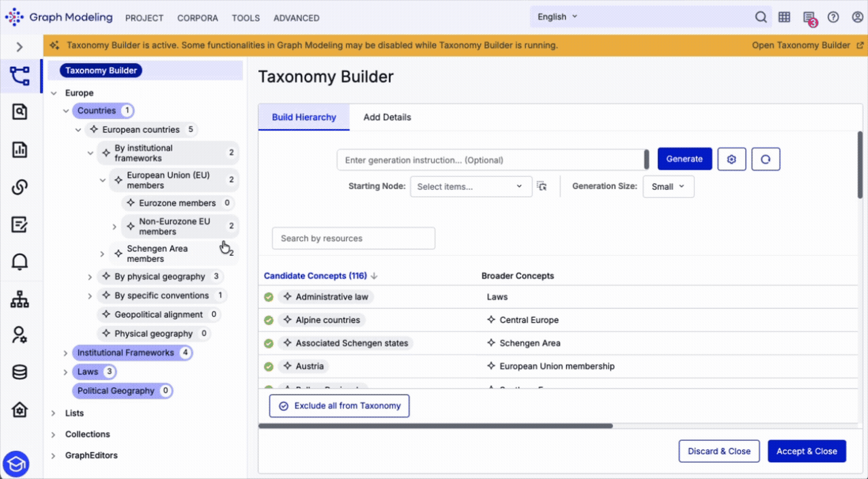This screenshot has width=868, height=479.
Task: Open the Starting Node select items dropdown
Action: pos(471,186)
